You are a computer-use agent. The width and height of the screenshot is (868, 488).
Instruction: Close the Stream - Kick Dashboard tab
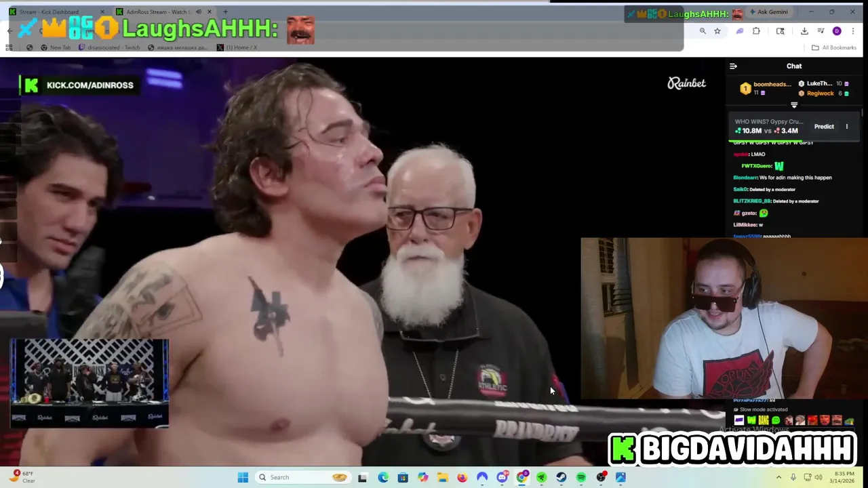click(x=102, y=12)
